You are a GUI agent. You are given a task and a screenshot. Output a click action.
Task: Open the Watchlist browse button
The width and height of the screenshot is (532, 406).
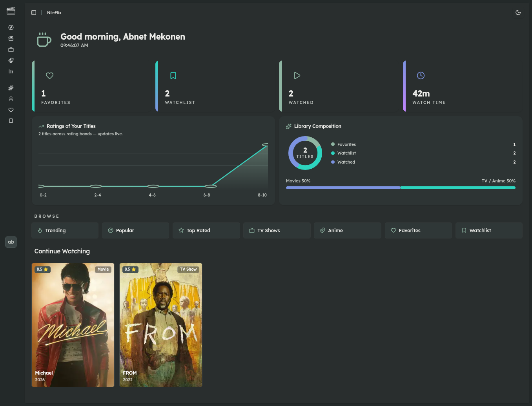point(489,231)
